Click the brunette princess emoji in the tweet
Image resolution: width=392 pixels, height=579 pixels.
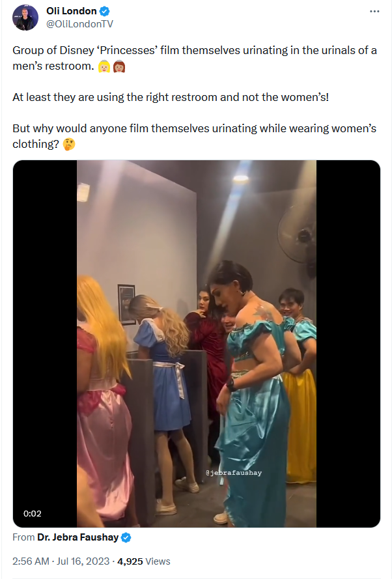[119, 66]
